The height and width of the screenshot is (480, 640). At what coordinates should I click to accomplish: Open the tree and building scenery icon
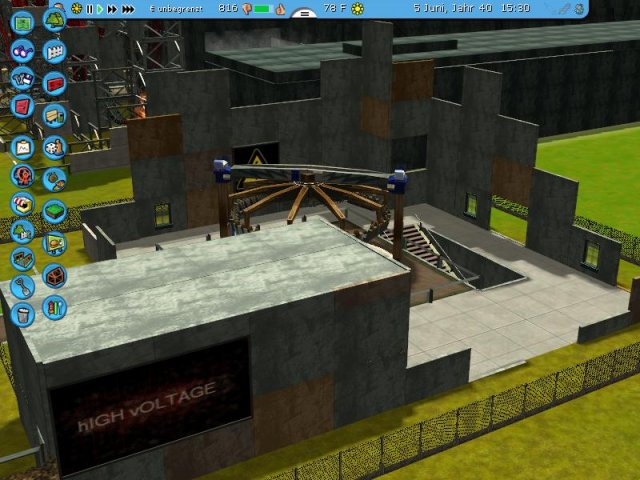pyautogui.click(x=22, y=231)
